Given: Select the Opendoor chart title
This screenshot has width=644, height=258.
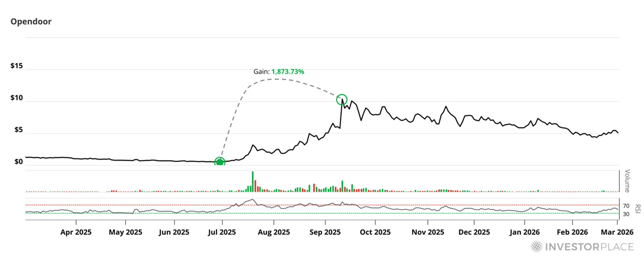Looking at the screenshot, I should click(31, 21).
